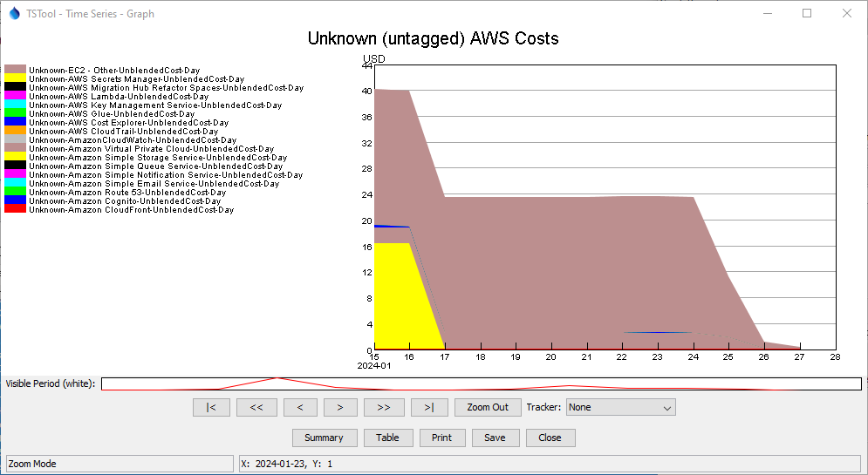Click the Unknown-AWS Cost Explorer legend label

(129, 123)
